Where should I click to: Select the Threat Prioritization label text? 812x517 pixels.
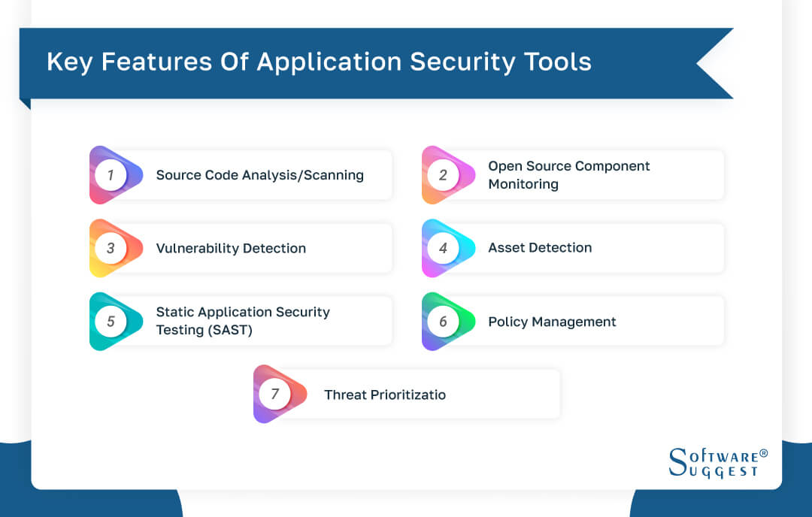coord(385,394)
